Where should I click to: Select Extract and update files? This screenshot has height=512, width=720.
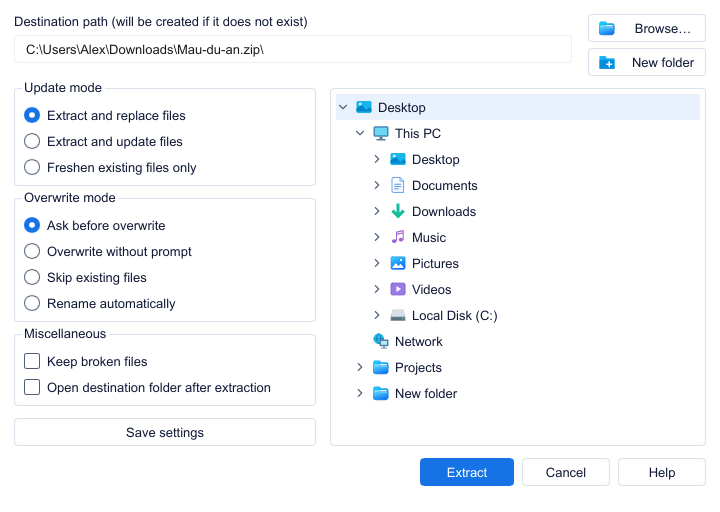point(32,141)
